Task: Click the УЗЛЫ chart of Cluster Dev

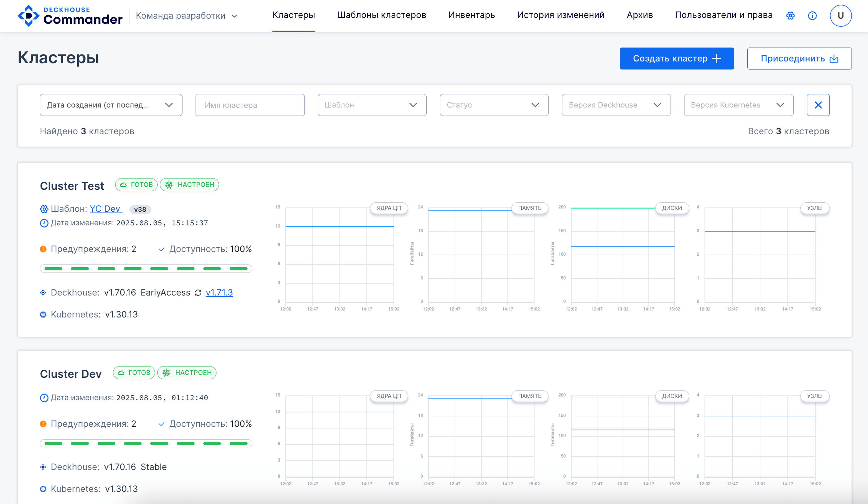Action: tap(760, 437)
